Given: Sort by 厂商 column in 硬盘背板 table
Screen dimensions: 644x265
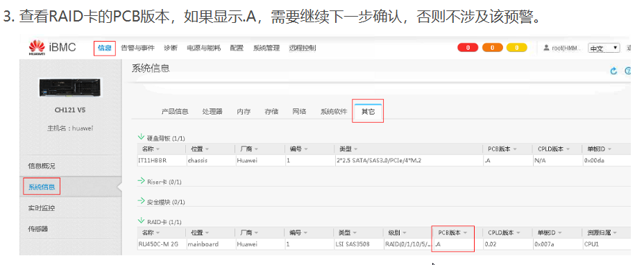Looking at the screenshot, I should point(249,148).
